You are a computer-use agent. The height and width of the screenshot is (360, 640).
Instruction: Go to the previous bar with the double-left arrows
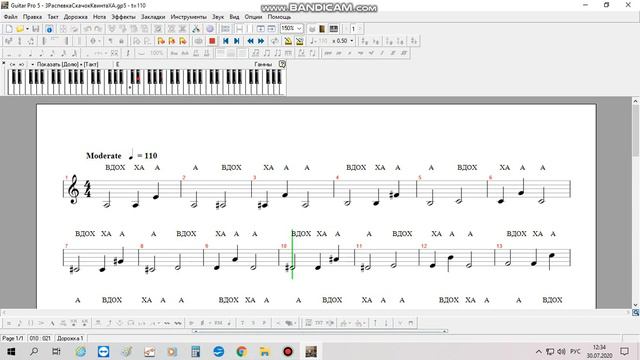coord(250,41)
